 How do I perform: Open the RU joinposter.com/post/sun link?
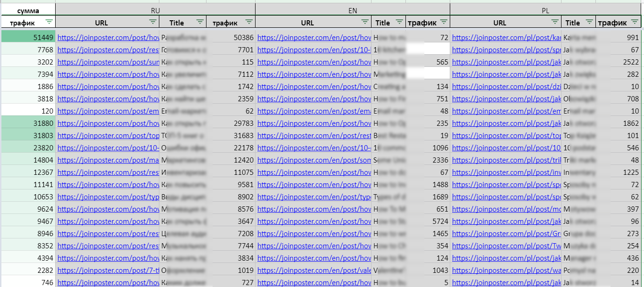click(108, 62)
